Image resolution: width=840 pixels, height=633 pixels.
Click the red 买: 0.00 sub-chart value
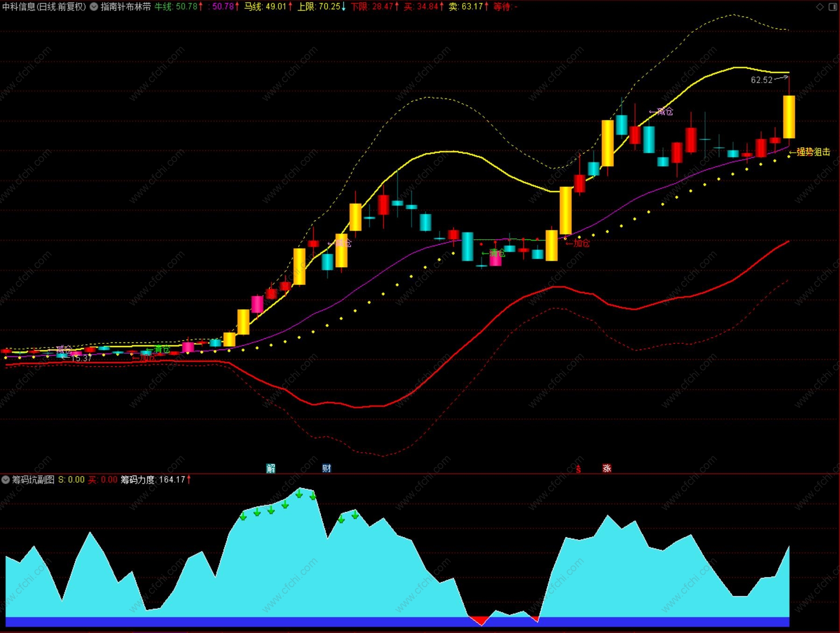[103, 480]
